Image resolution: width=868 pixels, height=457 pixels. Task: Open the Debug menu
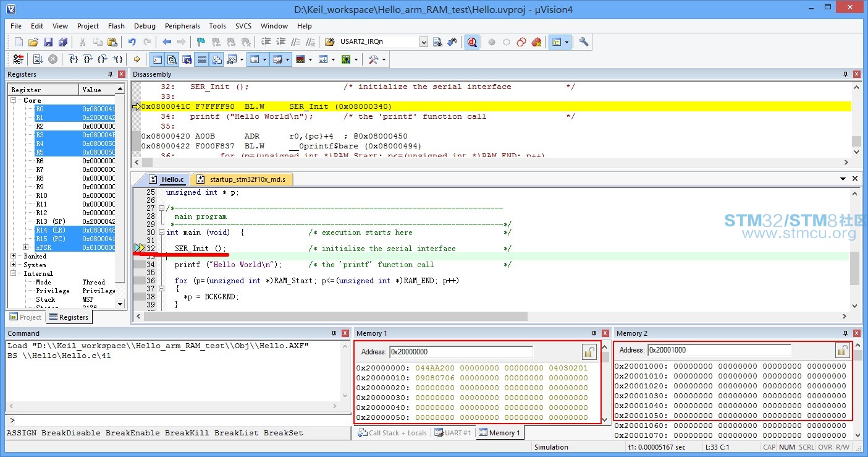pyautogui.click(x=145, y=26)
